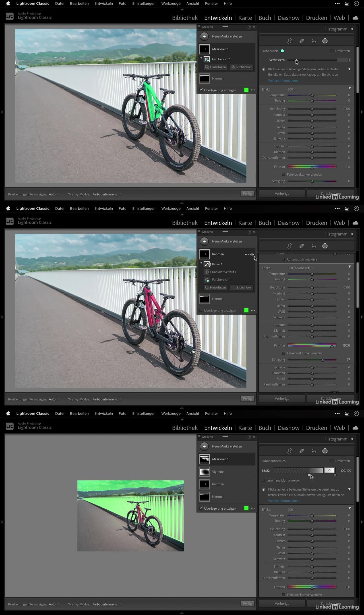Open the three-dot options beside Rahmen mask

pyautogui.click(x=246, y=254)
